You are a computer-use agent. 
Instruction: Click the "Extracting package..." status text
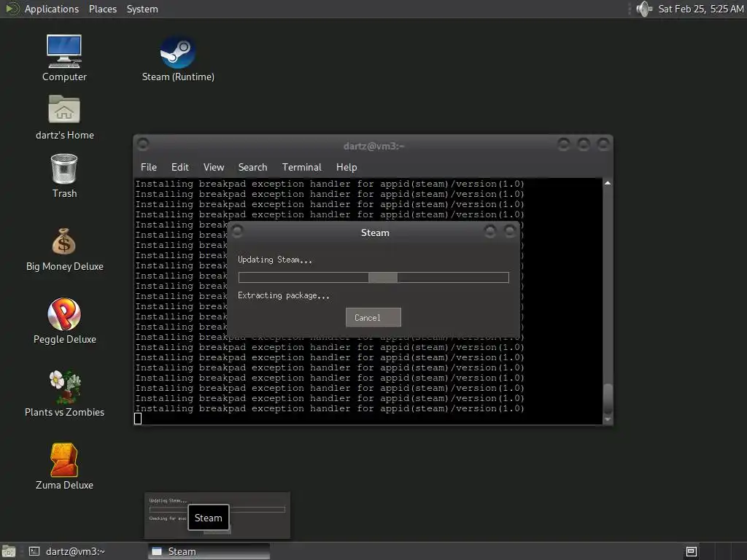(x=284, y=296)
